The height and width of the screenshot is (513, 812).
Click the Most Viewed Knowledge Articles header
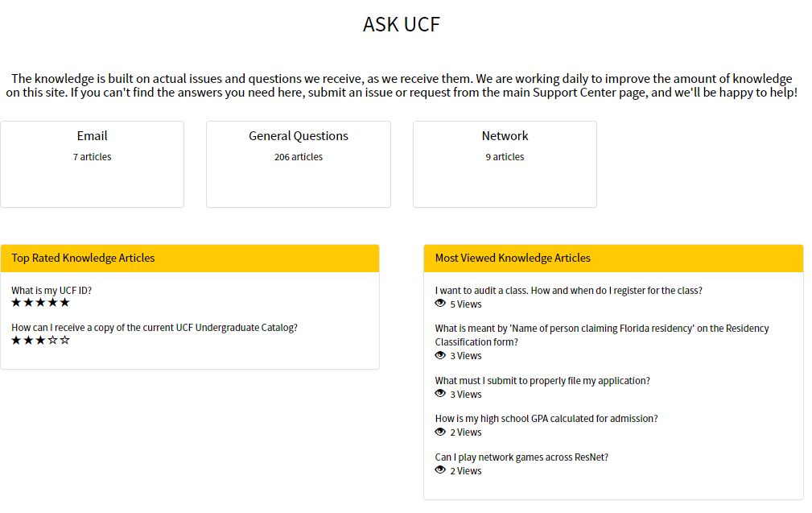(613, 258)
